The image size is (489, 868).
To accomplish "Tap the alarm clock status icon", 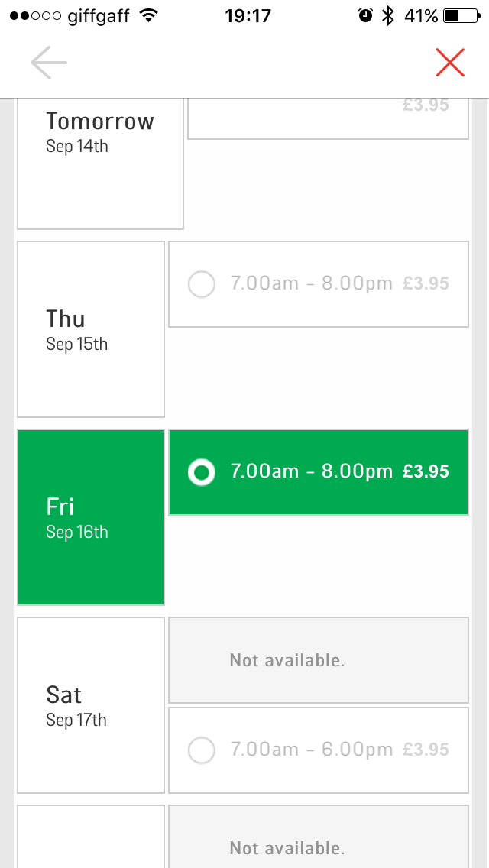I will (x=365, y=16).
